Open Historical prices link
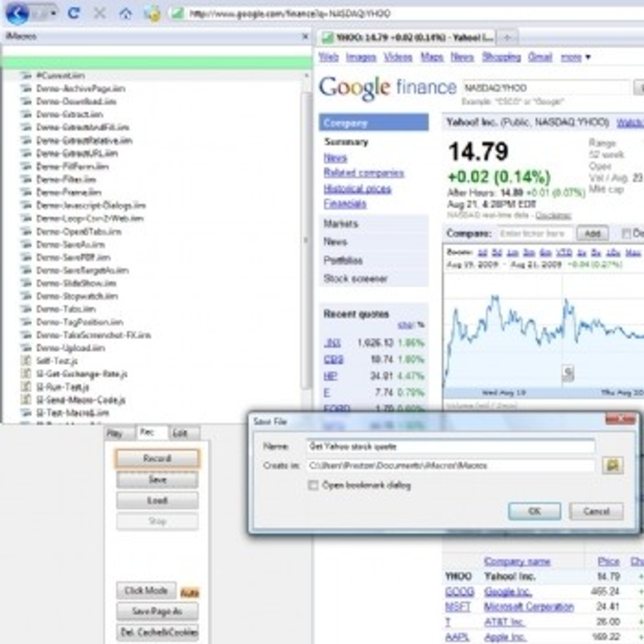Viewport: 644px width, 644px height. pyautogui.click(x=357, y=189)
